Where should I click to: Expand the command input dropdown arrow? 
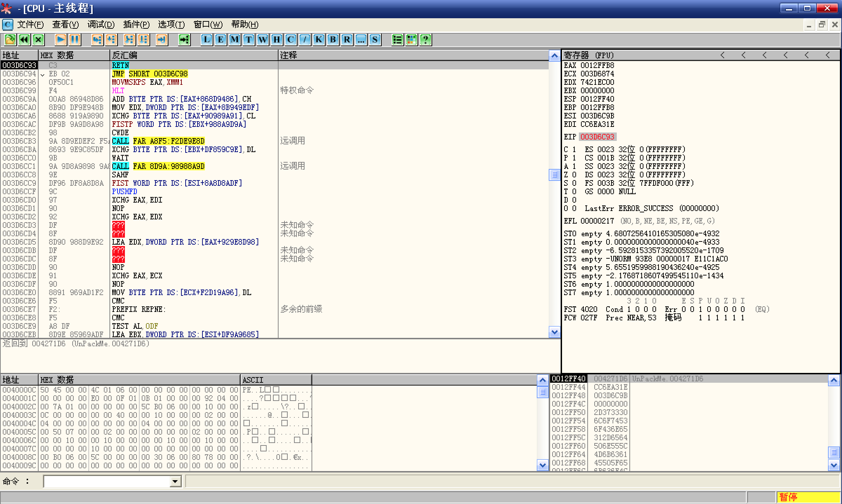pos(175,482)
